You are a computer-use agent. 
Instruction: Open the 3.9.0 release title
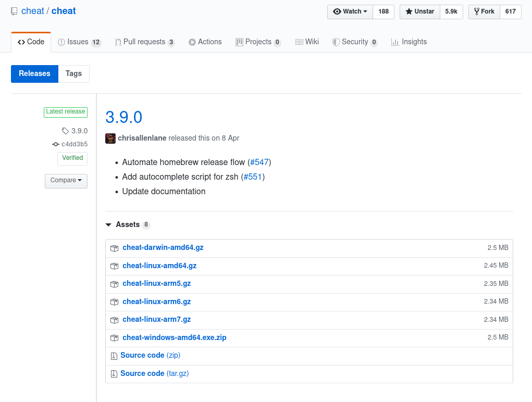[x=124, y=118]
